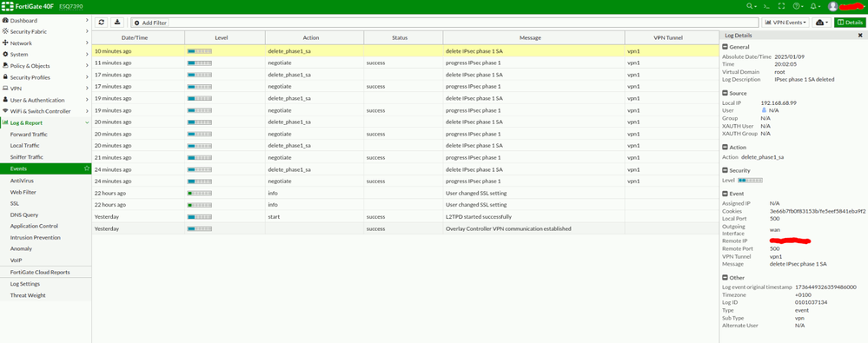Collapse the General section in Log Details
The image size is (868, 343).
(726, 47)
